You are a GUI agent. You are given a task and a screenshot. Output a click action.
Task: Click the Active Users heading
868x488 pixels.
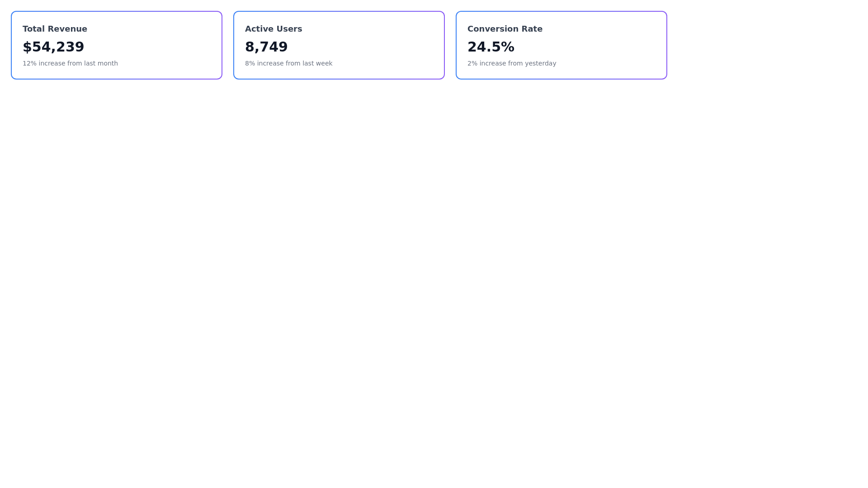[x=274, y=28]
